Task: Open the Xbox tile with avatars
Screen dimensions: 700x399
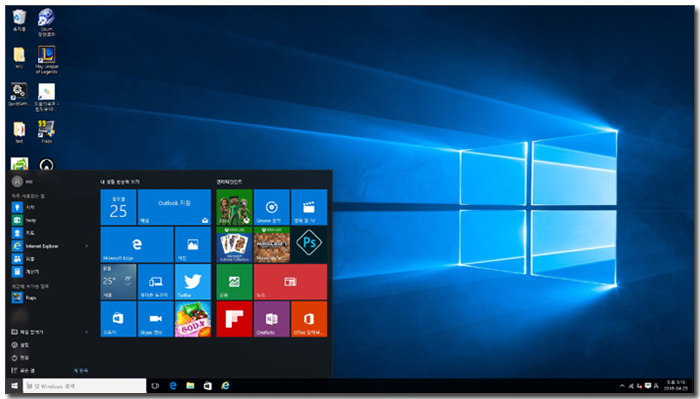Action: tap(234, 207)
